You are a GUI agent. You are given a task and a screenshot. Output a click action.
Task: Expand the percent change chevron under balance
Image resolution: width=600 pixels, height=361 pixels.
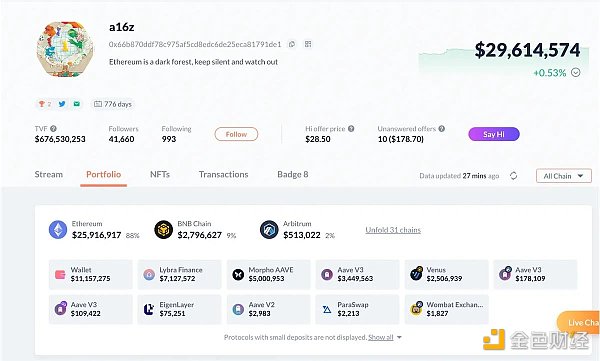click(576, 72)
